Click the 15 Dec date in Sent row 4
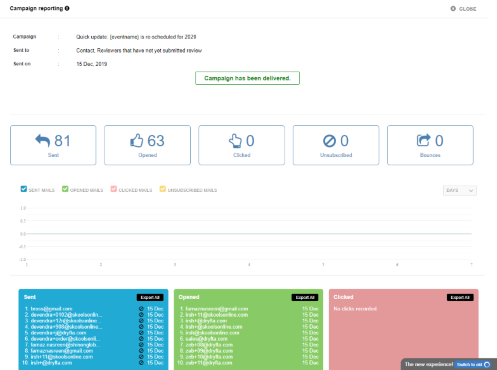The height and width of the screenshot is (370, 497). coord(155,327)
